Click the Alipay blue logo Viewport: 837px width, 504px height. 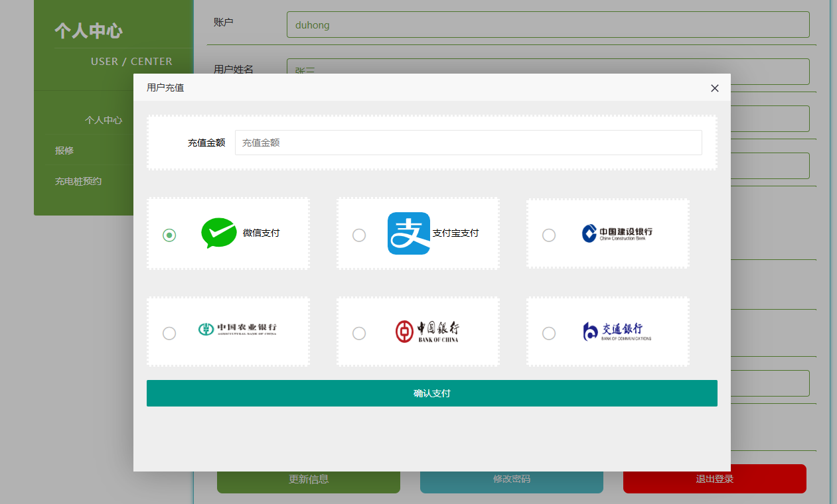(409, 233)
